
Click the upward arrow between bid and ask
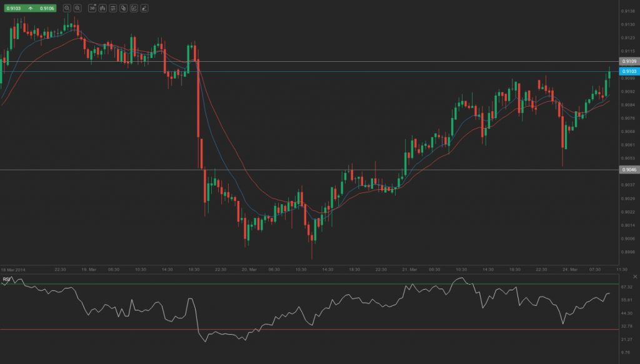pyautogui.click(x=31, y=8)
